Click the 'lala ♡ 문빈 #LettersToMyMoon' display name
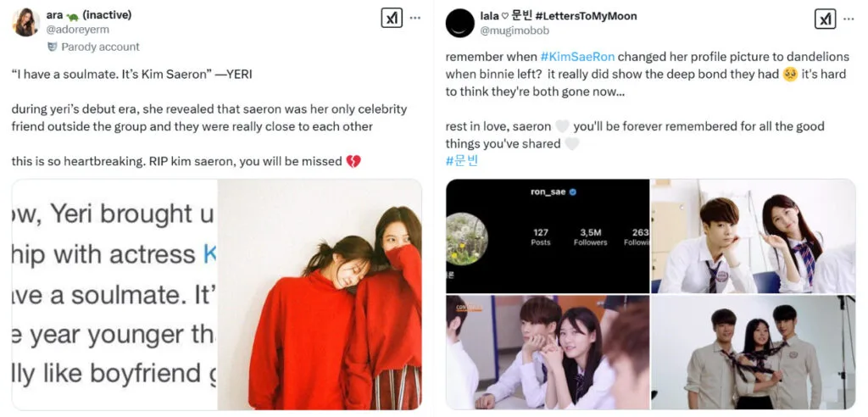This screenshot has height=417, width=868. [x=558, y=16]
